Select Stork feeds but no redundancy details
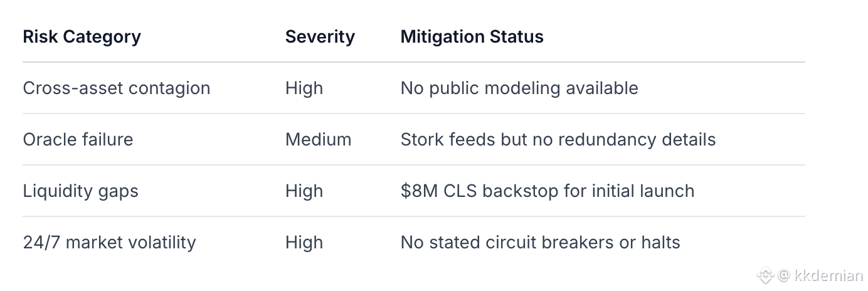868x291 pixels. 558,139
